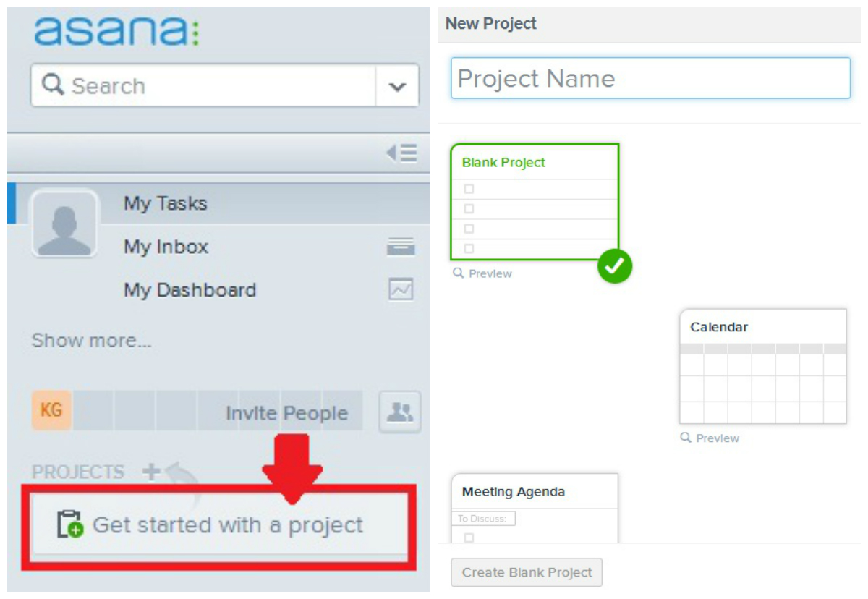The height and width of the screenshot is (599, 868).
Task: Expand the sidebar with Show more
Action: tap(92, 340)
